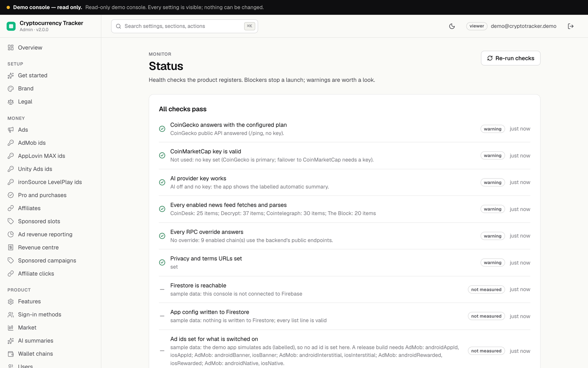Click the Cryptocurrency Tracker app title
This screenshot has width=588, height=368.
51,23
